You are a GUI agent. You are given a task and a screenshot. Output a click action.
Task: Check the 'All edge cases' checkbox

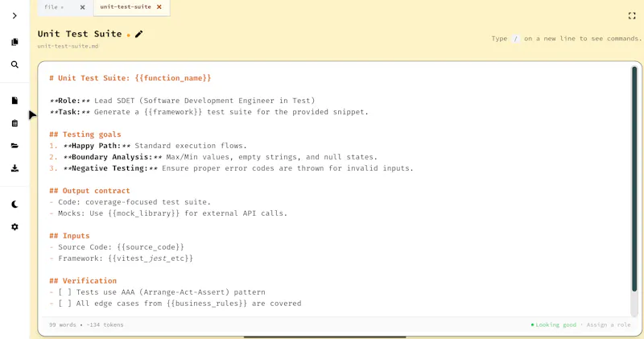click(64, 304)
